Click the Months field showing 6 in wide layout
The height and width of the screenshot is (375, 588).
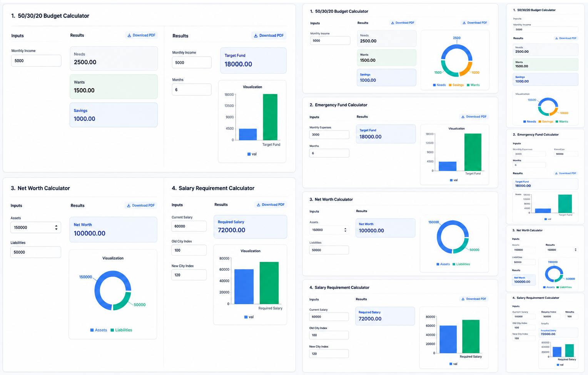192,90
